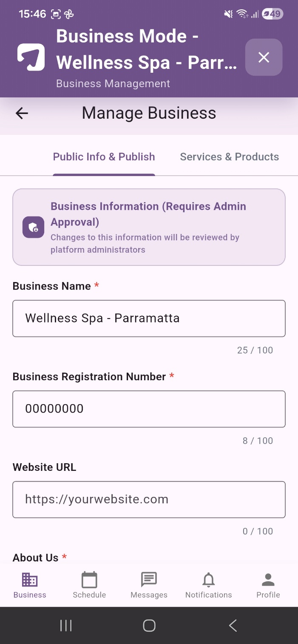The image size is (298, 644).
Task: Tap the Business Information admin approval banner
Action: 149,227
